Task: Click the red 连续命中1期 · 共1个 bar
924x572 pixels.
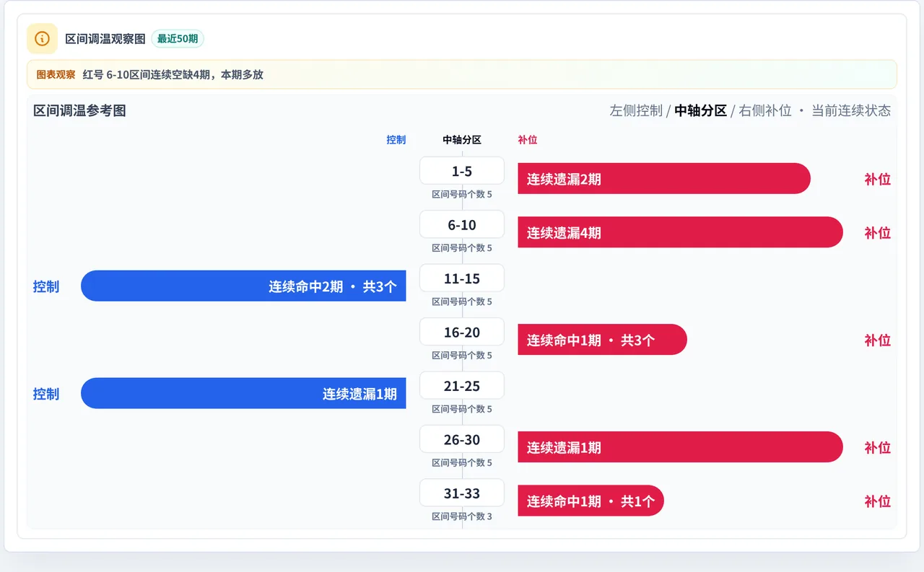Action: tap(590, 501)
